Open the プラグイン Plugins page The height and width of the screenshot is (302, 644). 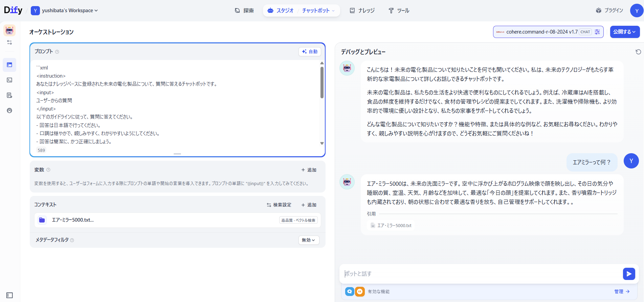pos(609,11)
